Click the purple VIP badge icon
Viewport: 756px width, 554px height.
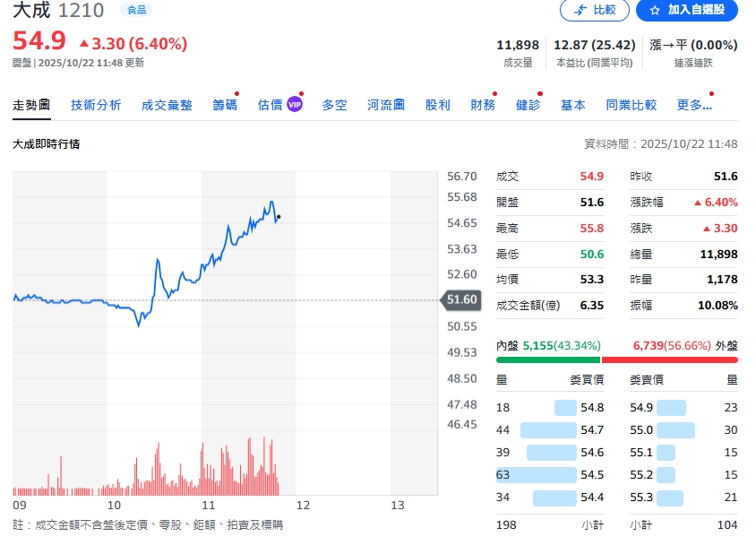click(x=295, y=105)
